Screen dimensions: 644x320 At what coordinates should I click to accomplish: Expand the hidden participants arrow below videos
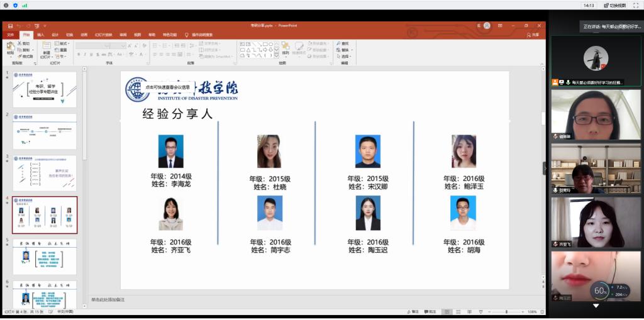(596, 306)
